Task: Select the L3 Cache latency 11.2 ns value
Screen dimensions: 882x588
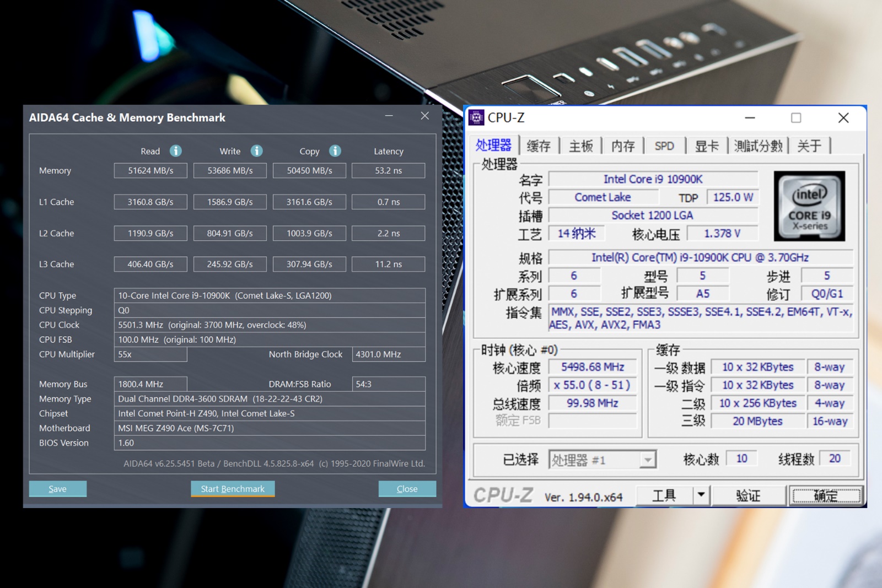Action: click(389, 264)
